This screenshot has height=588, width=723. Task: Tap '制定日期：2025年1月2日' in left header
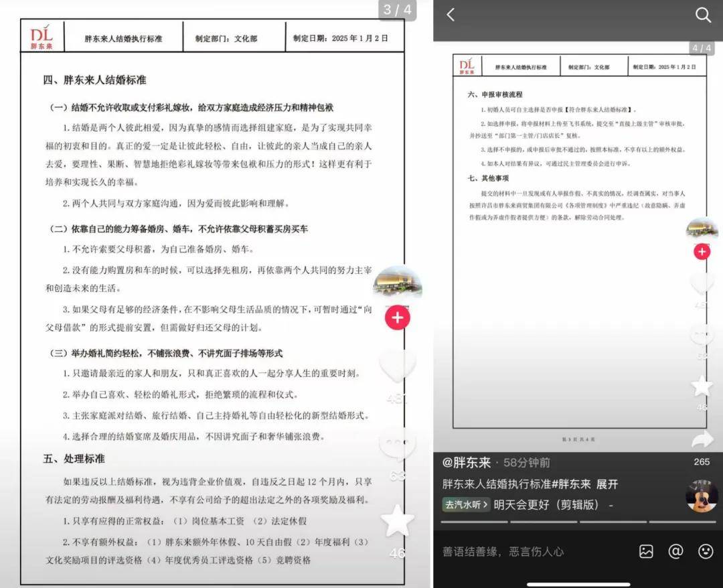[341, 38]
